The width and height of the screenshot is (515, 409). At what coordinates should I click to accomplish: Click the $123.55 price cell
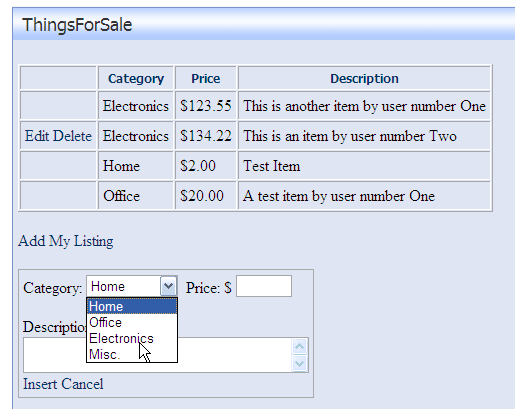(206, 106)
